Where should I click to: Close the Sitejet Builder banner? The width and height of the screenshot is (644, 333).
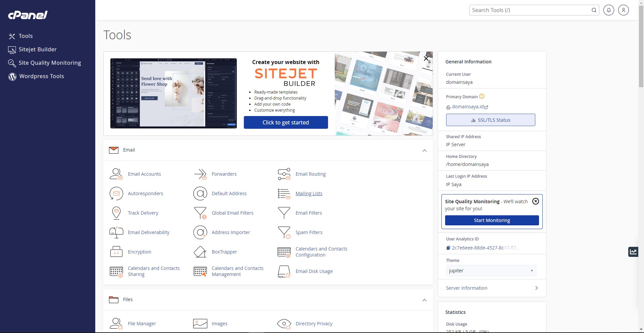coord(426,58)
